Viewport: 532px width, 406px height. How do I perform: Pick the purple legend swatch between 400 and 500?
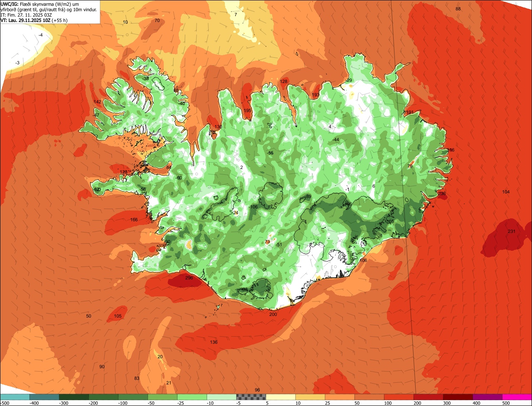[487, 397]
